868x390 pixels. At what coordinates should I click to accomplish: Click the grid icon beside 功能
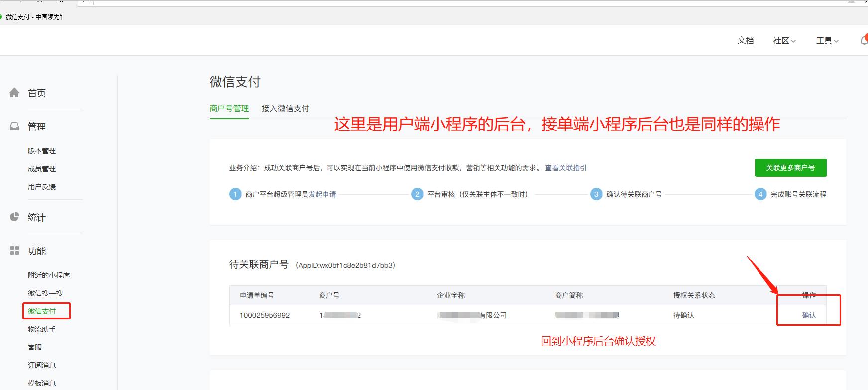14,250
